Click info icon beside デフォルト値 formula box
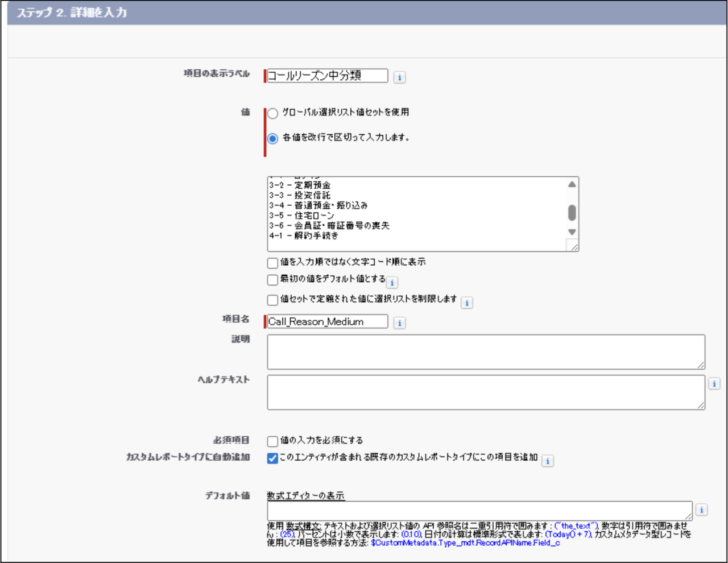 pyautogui.click(x=701, y=510)
